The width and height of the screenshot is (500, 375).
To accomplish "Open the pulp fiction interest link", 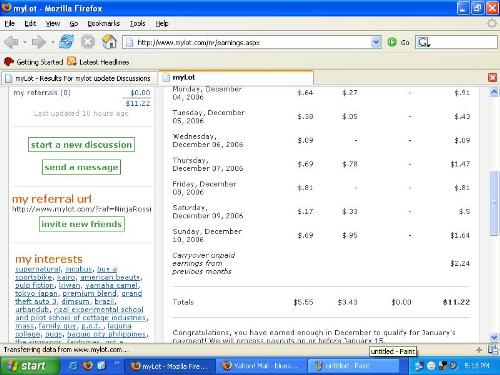I will coord(34,285).
